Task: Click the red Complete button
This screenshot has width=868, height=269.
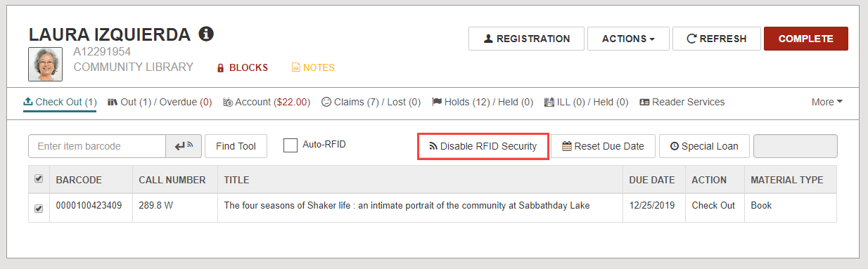Action: click(806, 39)
